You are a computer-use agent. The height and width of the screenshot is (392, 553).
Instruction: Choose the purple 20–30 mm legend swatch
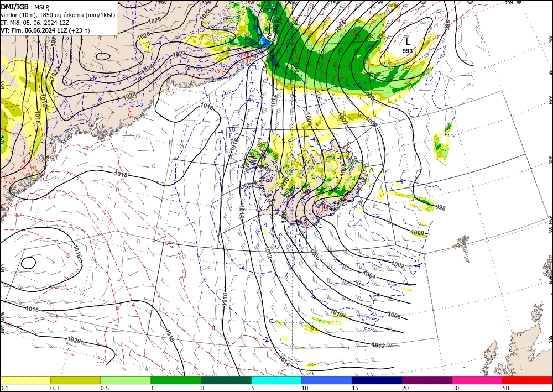(x=427, y=380)
